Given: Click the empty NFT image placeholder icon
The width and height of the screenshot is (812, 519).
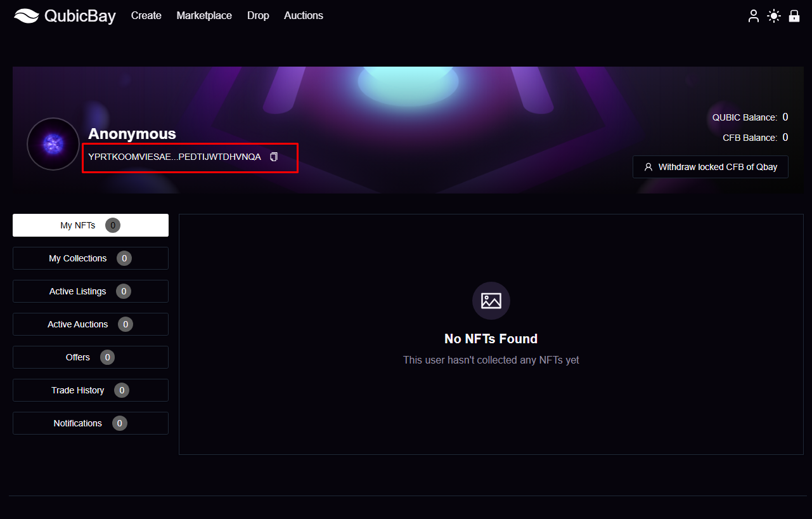Looking at the screenshot, I should click(491, 301).
